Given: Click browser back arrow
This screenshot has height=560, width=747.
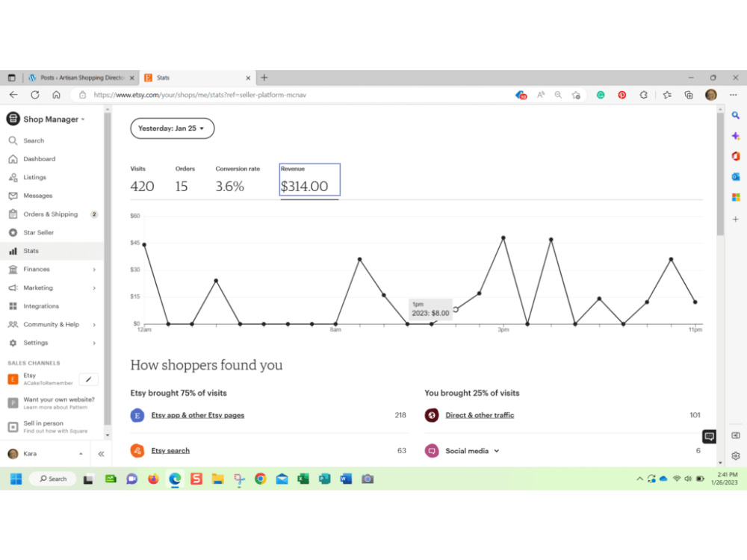Looking at the screenshot, I should [x=13, y=95].
